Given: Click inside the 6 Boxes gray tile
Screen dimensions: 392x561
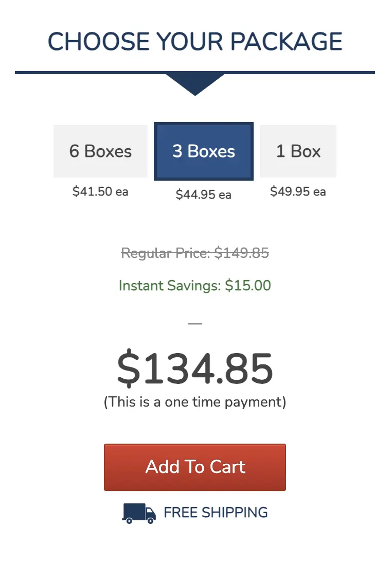Looking at the screenshot, I should click(x=100, y=151).
